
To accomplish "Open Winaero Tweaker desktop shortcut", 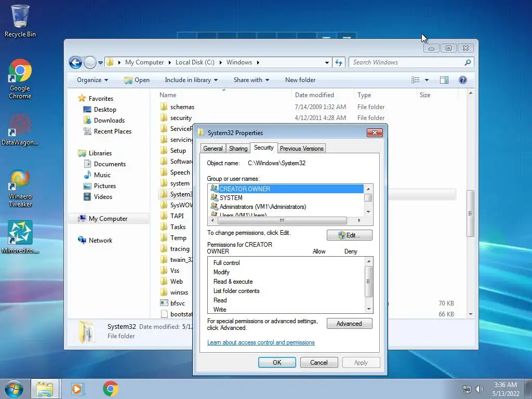I will (20, 188).
